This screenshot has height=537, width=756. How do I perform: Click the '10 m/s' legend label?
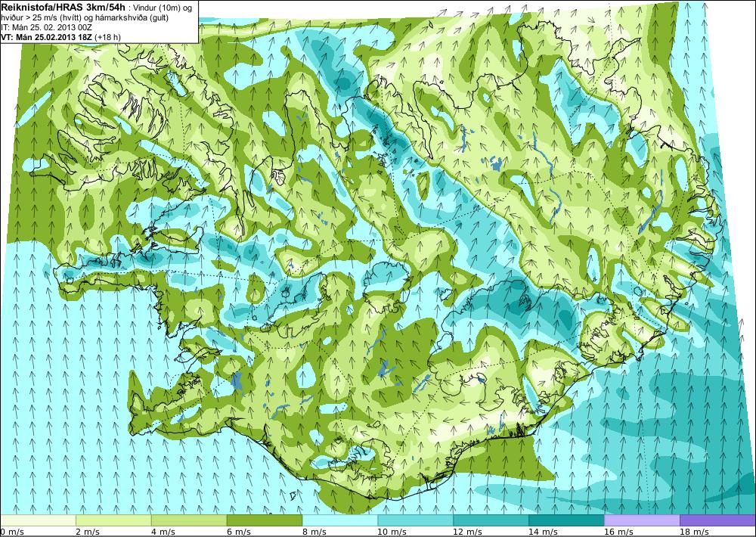pyautogui.click(x=392, y=532)
